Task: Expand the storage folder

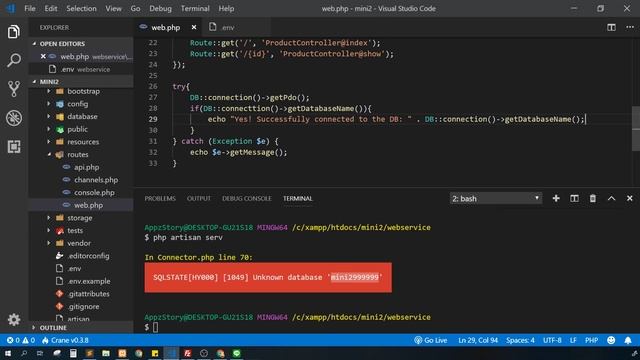Action: point(80,218)
